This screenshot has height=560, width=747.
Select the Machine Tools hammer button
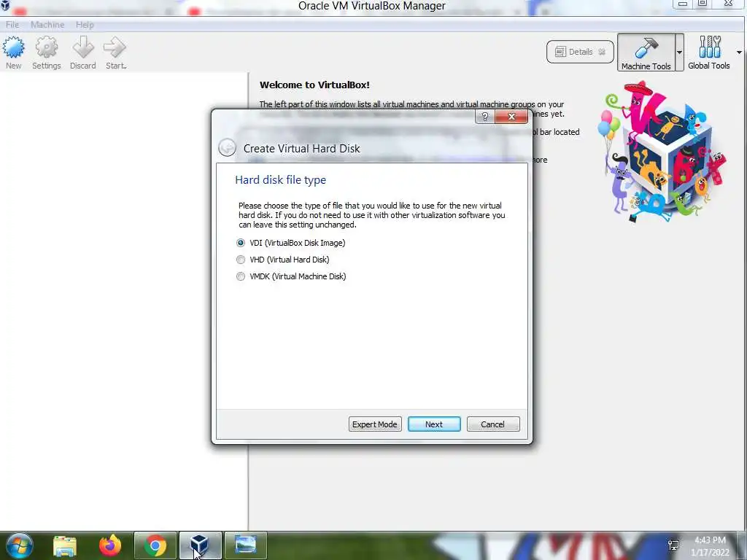tap(646, 52)
